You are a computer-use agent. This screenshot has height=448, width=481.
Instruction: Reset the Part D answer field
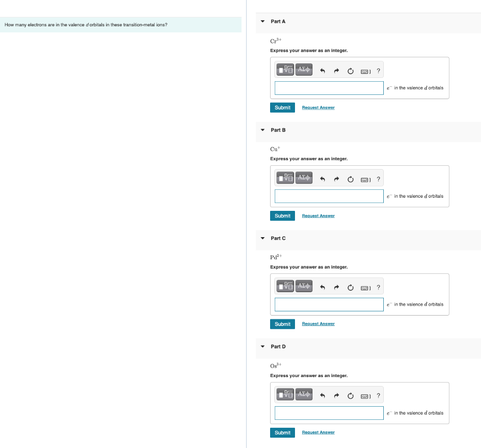[350, 395]
